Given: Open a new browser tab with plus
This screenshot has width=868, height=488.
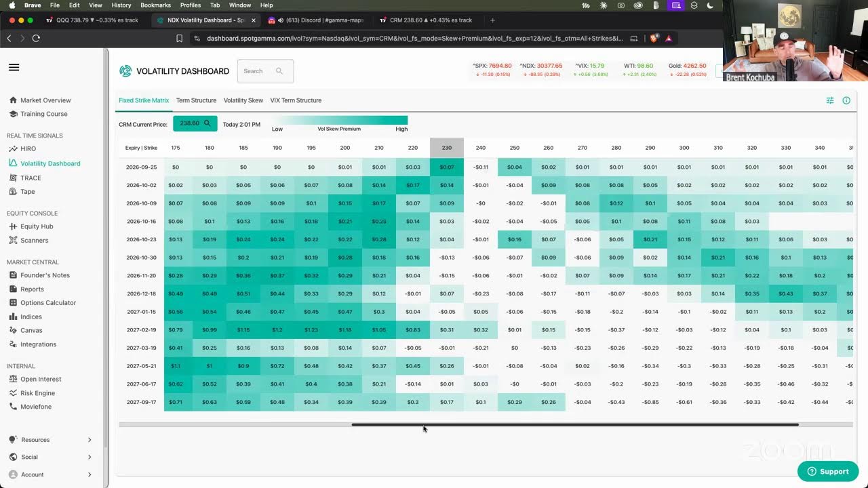Looking at the screenshot, I should 492,20.
